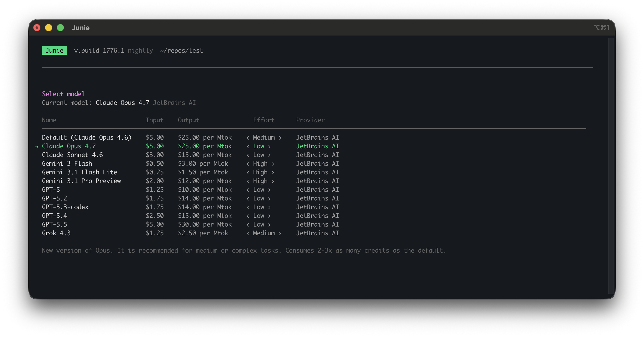Viewport: 644px width, 337px height.
Task: Click the Provider column header
Action: (x=310, y=120)
